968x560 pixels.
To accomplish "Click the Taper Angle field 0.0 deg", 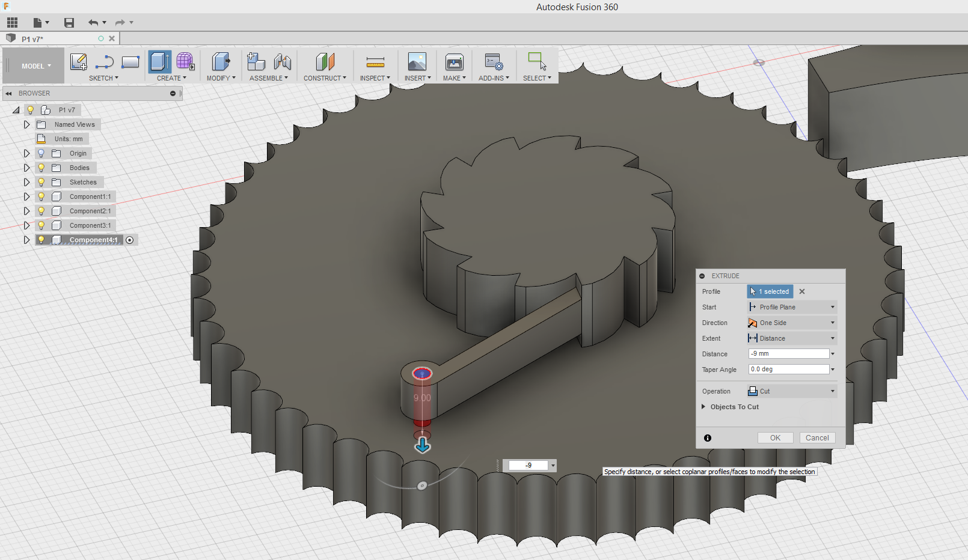I will click(x=789, y=370).
